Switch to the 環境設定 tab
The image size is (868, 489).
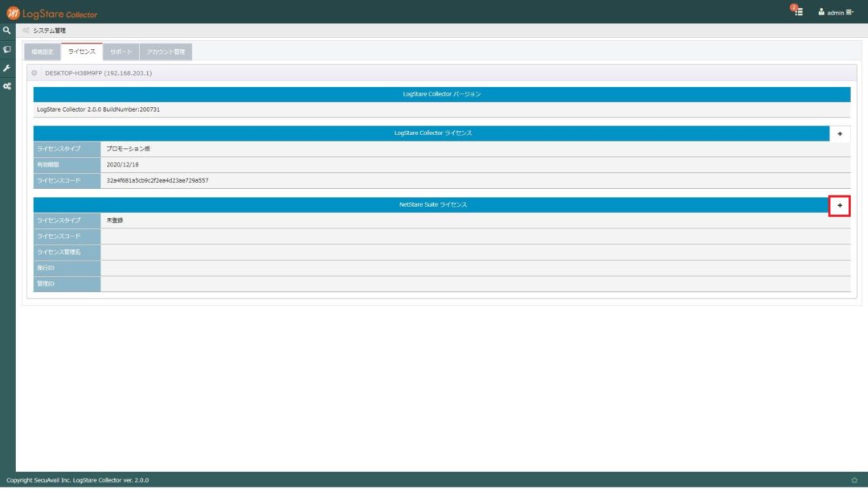point(43,52)
